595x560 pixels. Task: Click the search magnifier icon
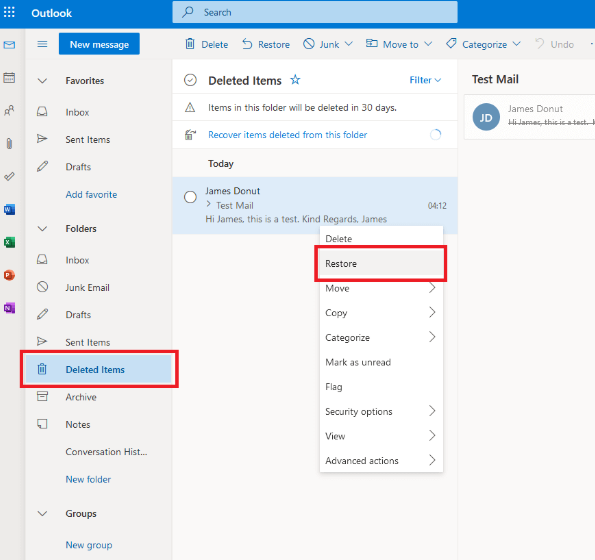click(x=187, y=12)
